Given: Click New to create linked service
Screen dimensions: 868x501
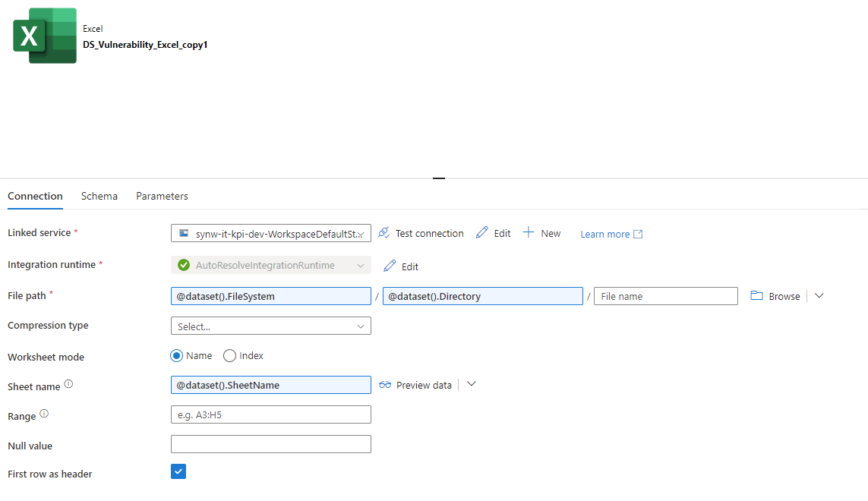Looking at the screenshot, I should 541,233.
